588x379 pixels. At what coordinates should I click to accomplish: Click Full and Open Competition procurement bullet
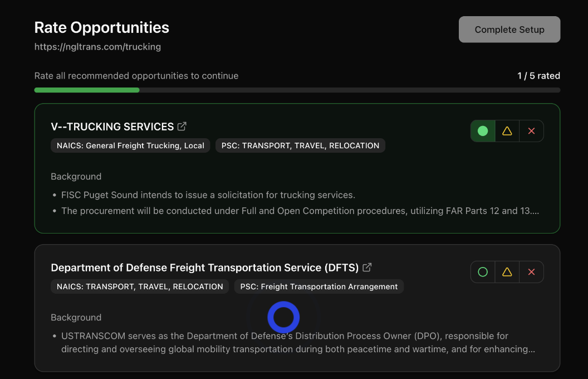(300, 211)
